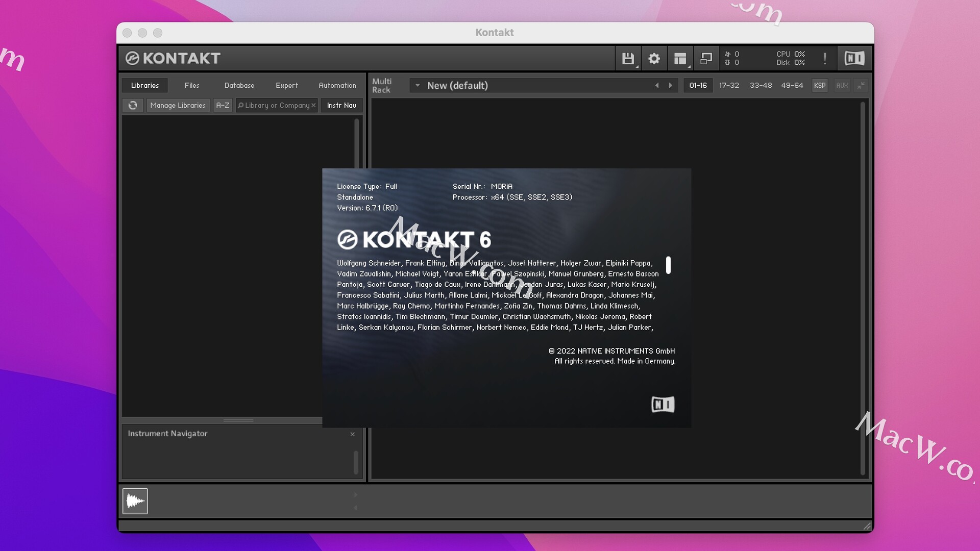The height and width of the screenshot is (551, 980).
Task: Click Version 6.7.1 text on splash
Action: coord(367,208)
